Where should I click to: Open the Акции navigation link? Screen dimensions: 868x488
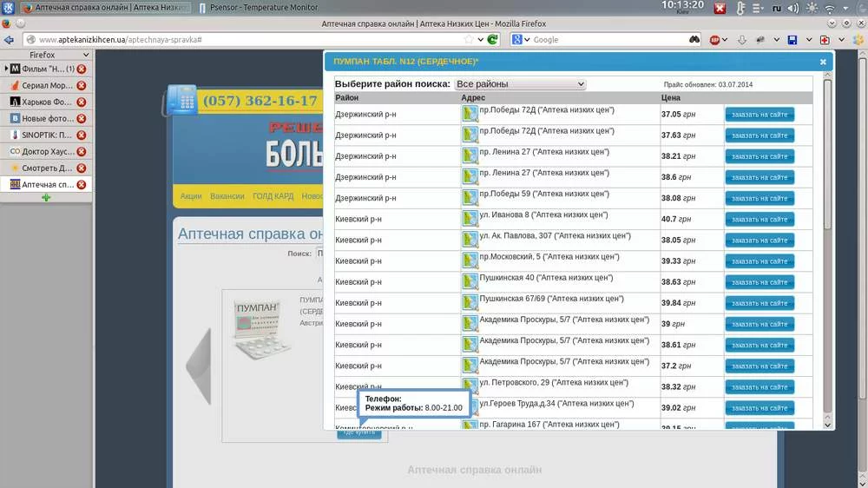(191, 196)
